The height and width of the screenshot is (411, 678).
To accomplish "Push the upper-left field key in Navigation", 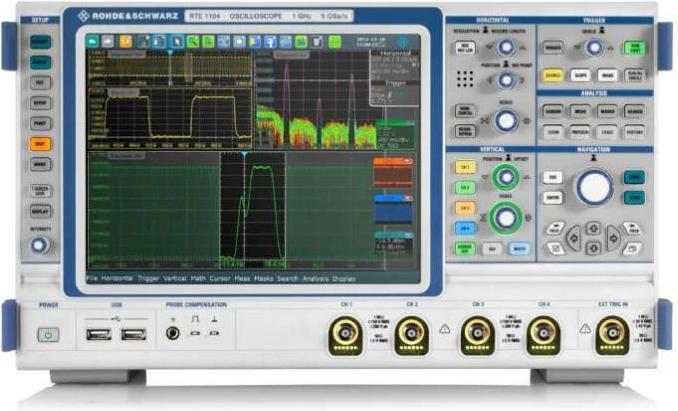I will (556, 228).
